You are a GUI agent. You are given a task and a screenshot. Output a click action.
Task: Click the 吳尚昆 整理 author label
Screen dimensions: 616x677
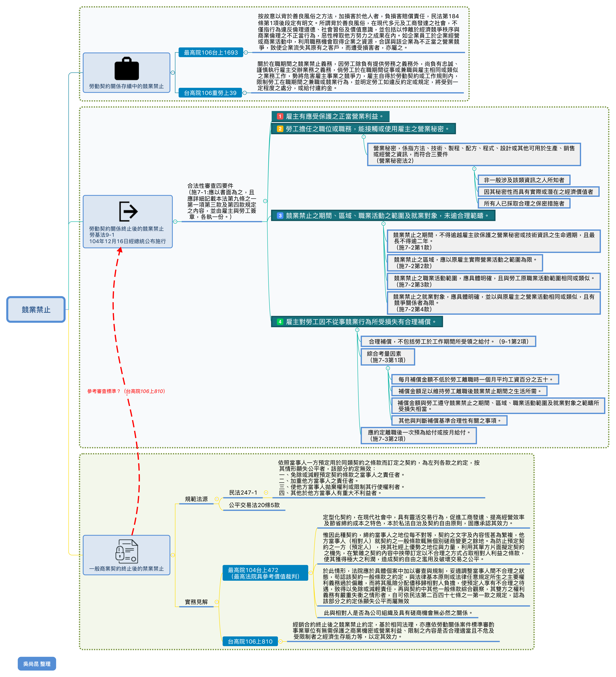(x=37, y=664)
